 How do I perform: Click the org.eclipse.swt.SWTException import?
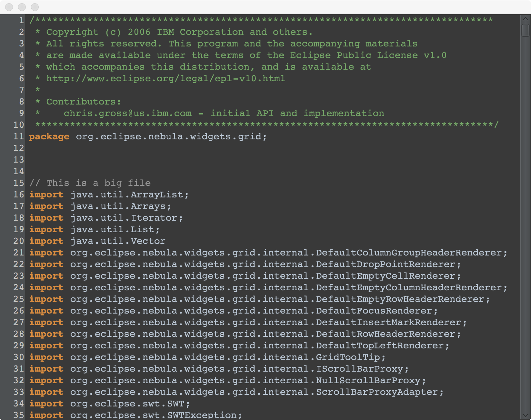[x=156, y=415]
